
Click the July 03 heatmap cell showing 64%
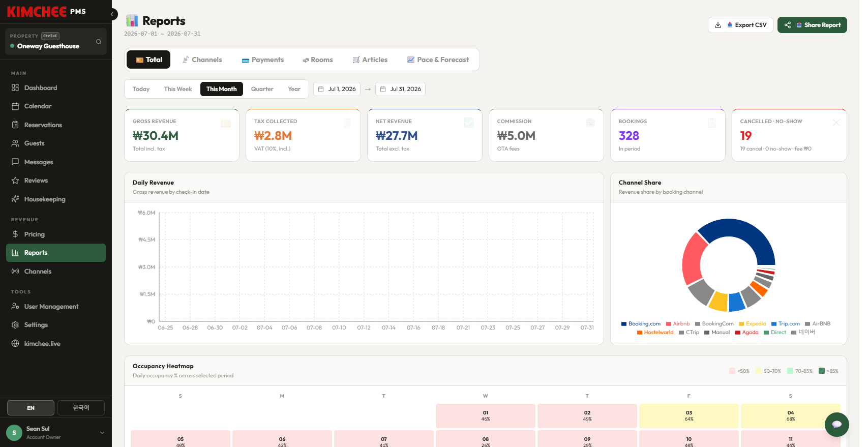click(689, 416)
